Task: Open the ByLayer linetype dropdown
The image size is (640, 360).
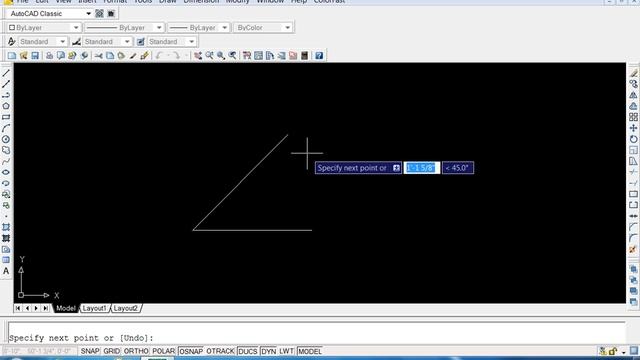Action: [159, 28]
